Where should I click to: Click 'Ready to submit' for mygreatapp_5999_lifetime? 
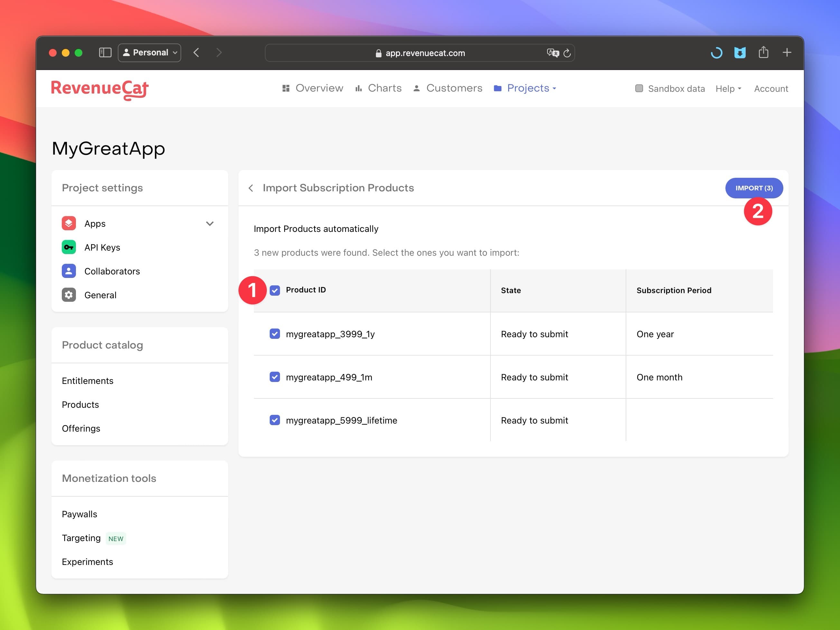click(534, 420)
